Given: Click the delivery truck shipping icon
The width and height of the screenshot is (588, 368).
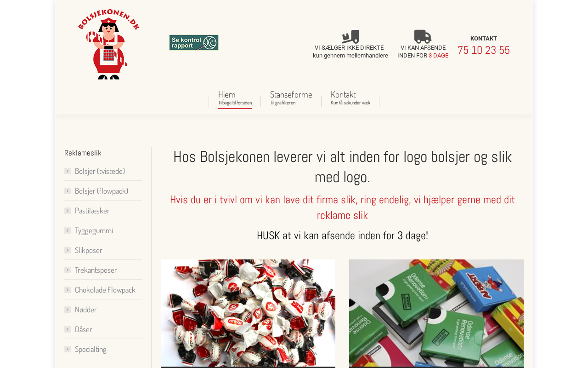Looking at the screenshot, I should coord(423,37).
